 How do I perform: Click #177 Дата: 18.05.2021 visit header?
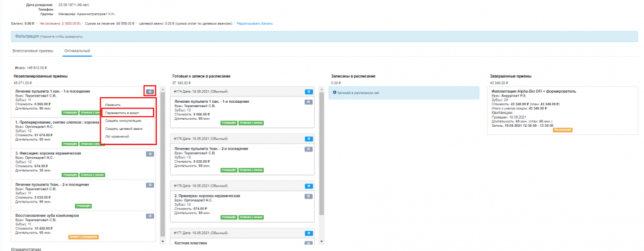coord(201,233)
